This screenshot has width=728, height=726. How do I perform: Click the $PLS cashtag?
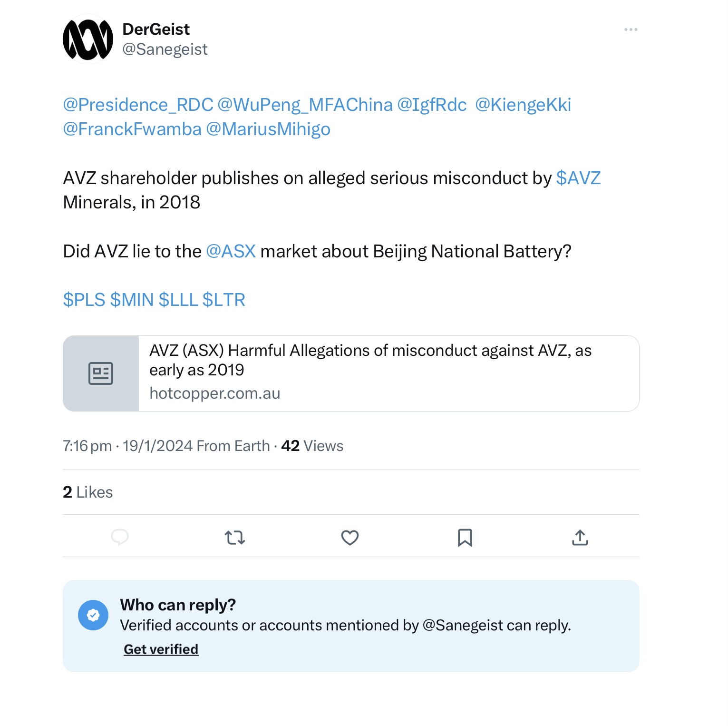(x=84, y=300)
